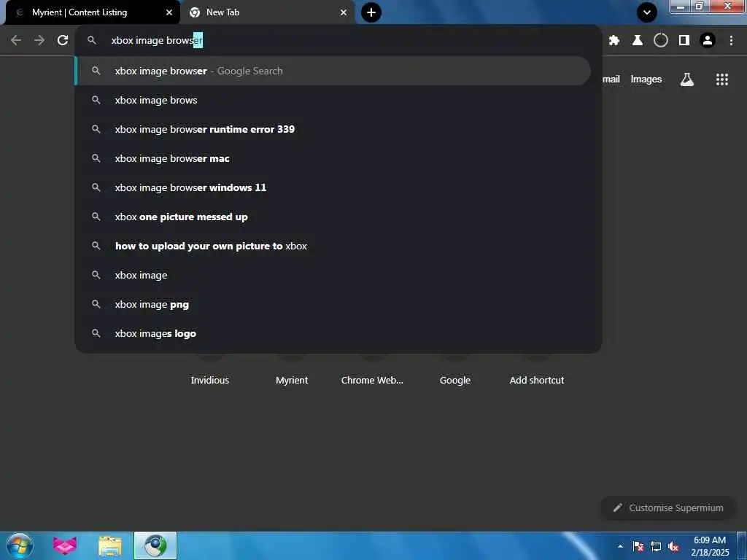Select 'xbox image browser mac' suggestion
747x560 pixels.
[333, 158]
